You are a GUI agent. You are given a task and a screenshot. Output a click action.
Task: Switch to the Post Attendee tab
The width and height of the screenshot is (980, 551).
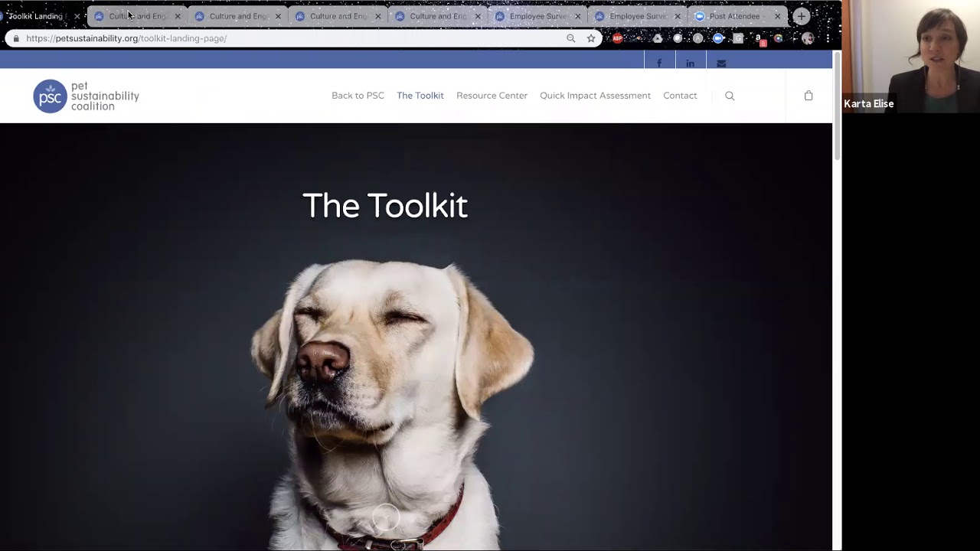[737, 16]
